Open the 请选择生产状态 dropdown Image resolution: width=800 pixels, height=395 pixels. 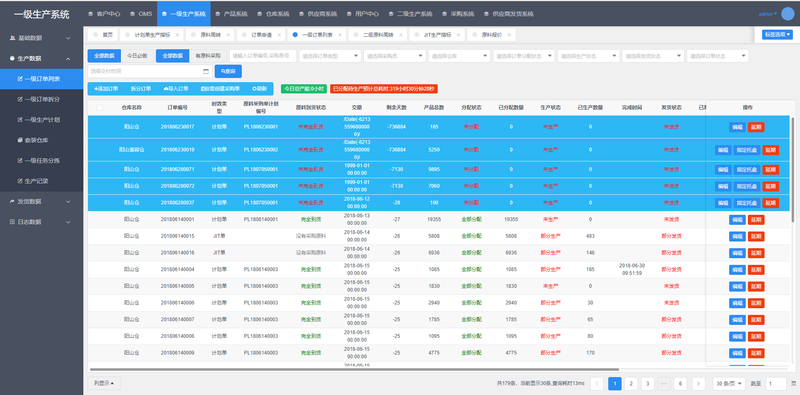tap(589, 56)
